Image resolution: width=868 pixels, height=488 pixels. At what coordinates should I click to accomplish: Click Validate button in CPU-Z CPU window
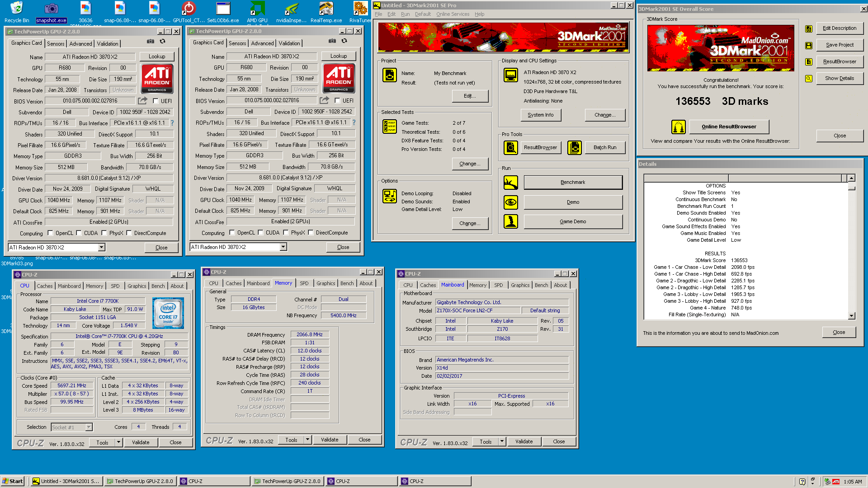tap(141, 442)
